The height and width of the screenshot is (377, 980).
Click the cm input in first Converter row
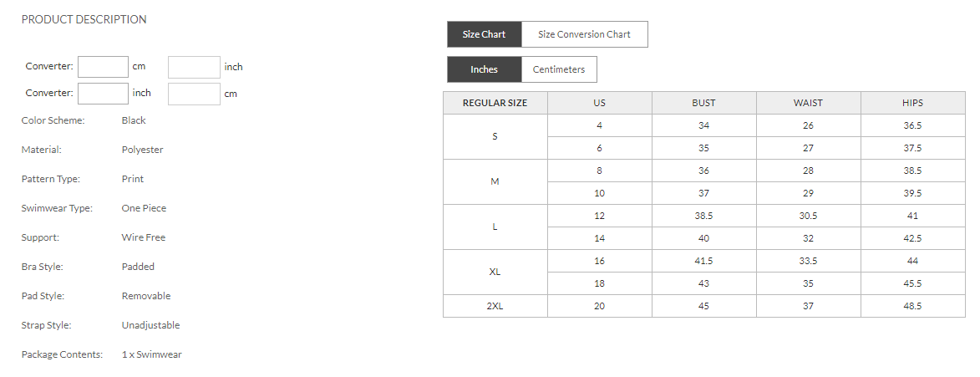pos(103,67)
